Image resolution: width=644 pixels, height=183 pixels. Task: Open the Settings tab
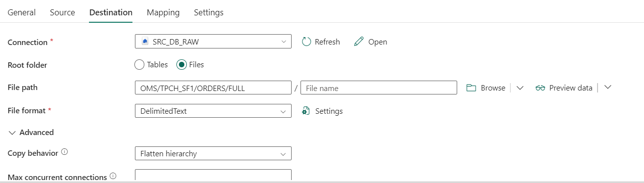[x=209, y=12]
